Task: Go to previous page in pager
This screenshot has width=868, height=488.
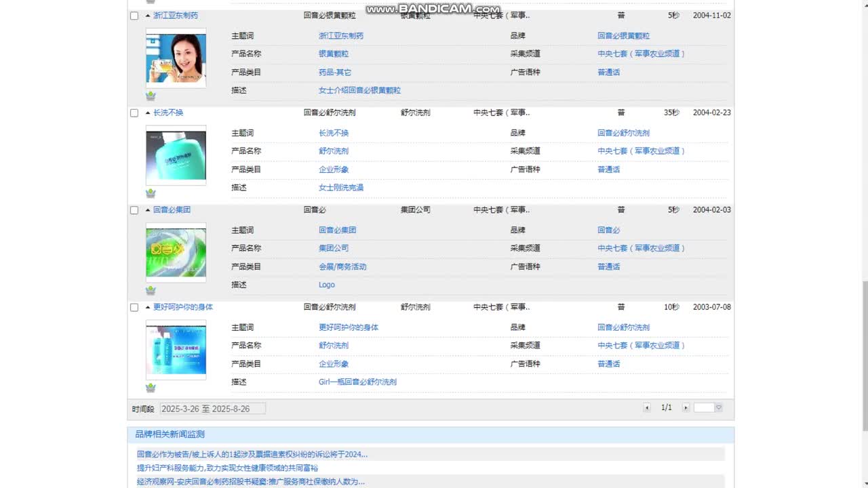Action: (x=647, y=407)
